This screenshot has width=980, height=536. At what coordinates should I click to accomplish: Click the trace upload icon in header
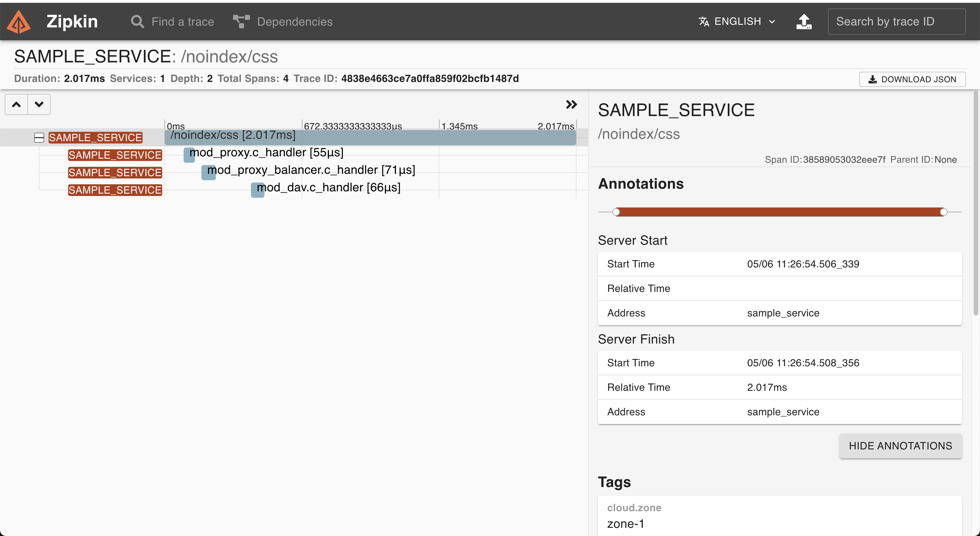coord(804,22)
